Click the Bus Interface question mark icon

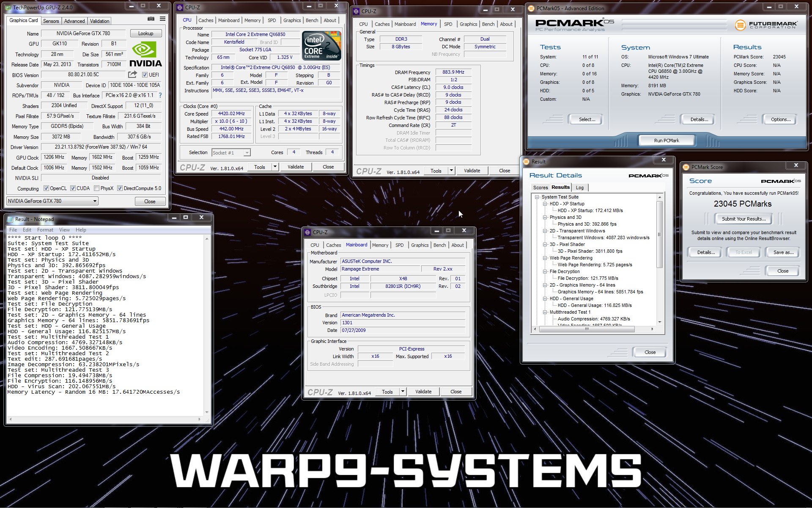[x=160, y=95]
